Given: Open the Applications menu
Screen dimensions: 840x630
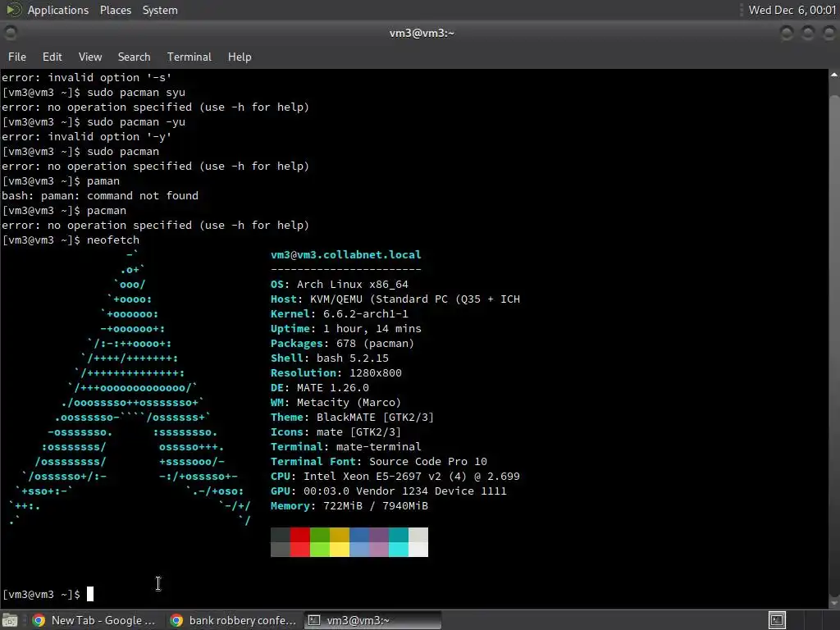Looking at the screenshot, I should (58, 10).
